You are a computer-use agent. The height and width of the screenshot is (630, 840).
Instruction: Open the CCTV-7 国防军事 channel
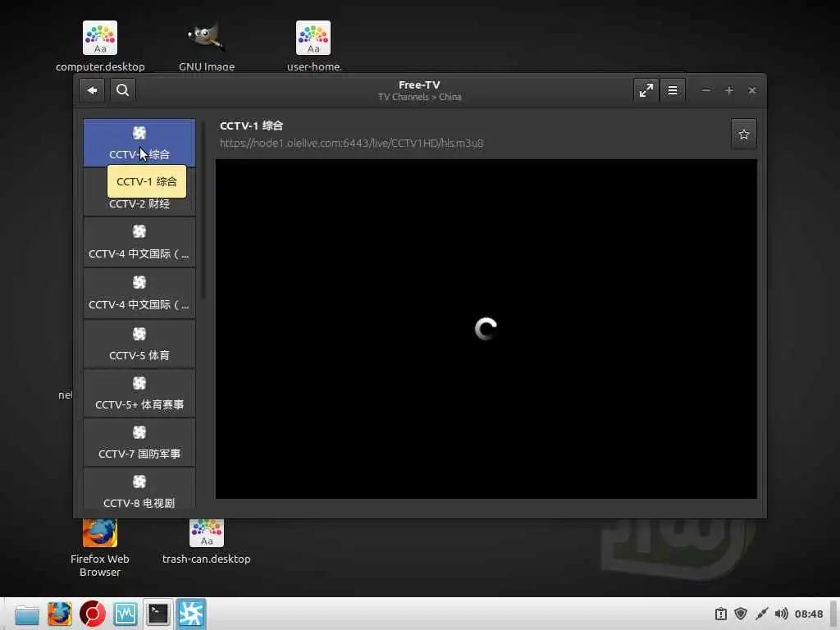[x=139, y=442]
